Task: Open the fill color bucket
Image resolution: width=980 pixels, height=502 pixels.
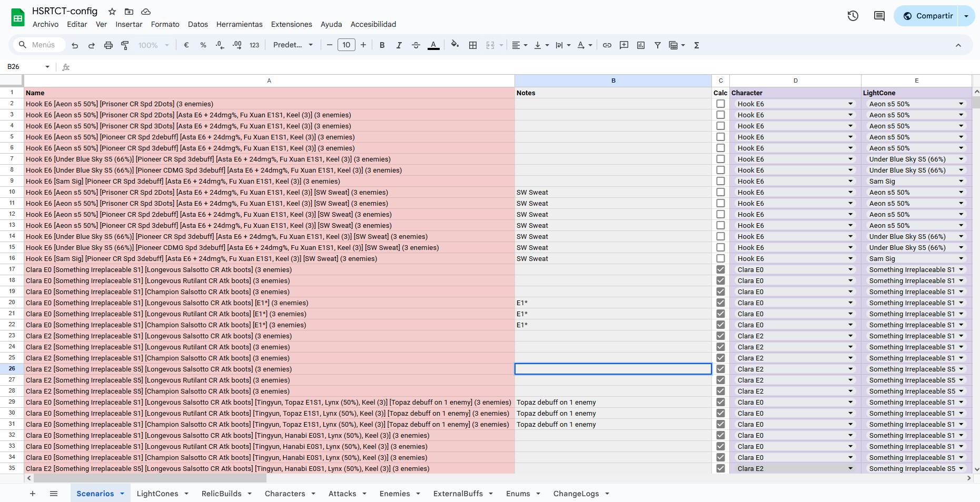Action: point(455,45)
